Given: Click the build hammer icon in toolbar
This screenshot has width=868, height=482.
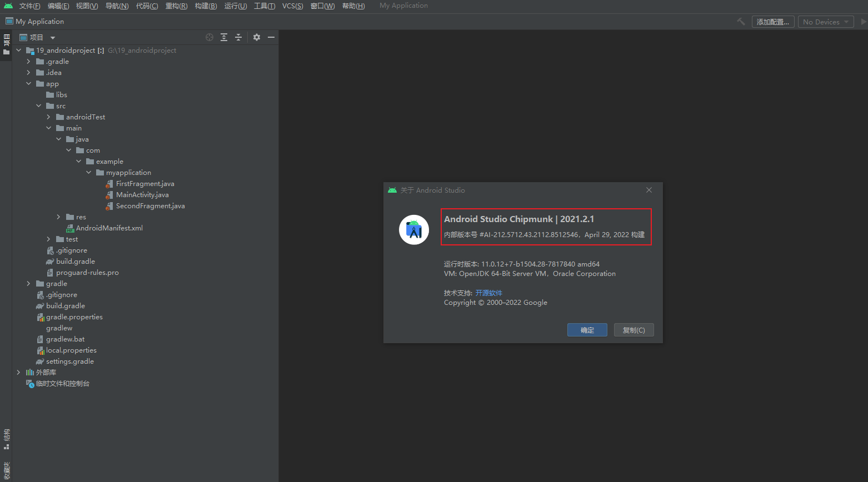Looking at the screenshot, I should (x=741, y=22).
